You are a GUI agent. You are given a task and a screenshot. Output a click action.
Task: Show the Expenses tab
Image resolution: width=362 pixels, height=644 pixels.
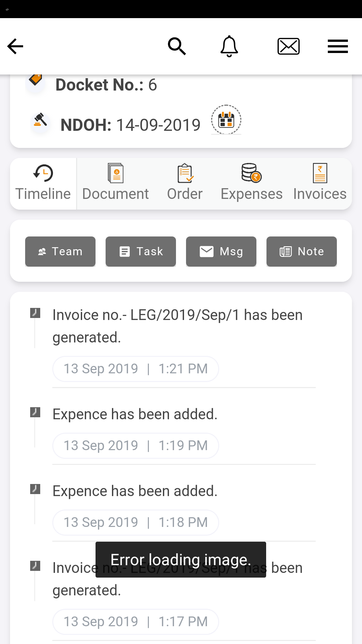[251, 183]
